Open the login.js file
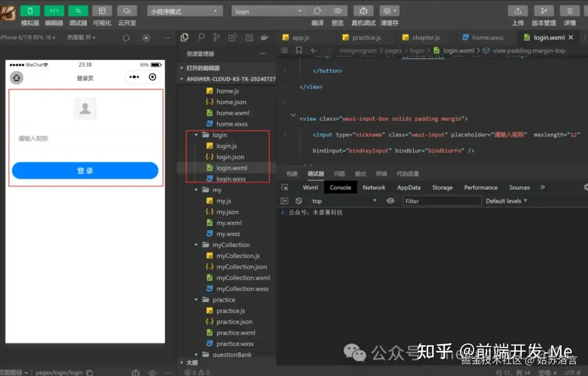This screenshot has width=588, height=376. (x=227, y=146)
